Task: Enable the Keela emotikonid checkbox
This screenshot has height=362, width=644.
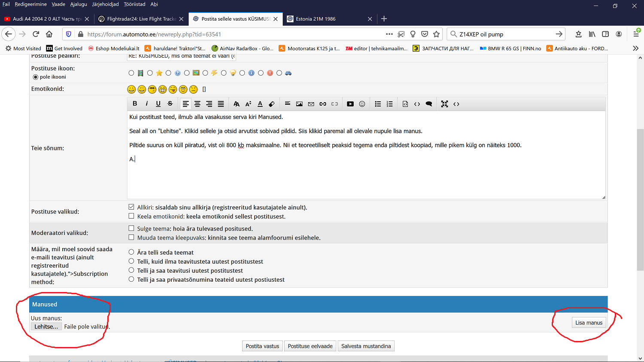Action: (131, 216)
